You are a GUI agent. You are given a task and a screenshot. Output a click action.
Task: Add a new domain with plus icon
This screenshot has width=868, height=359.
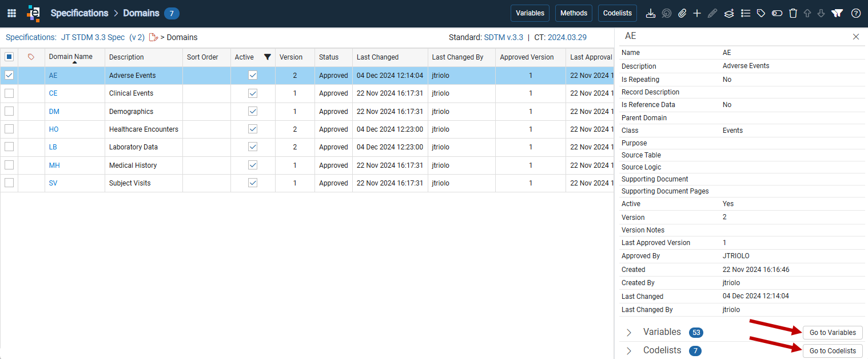pos(697,13)
